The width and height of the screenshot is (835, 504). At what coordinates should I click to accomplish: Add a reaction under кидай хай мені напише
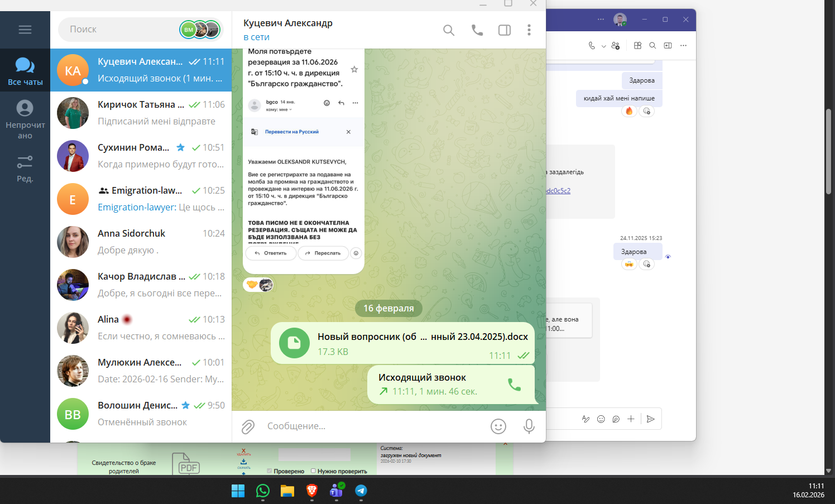(646, 111)
